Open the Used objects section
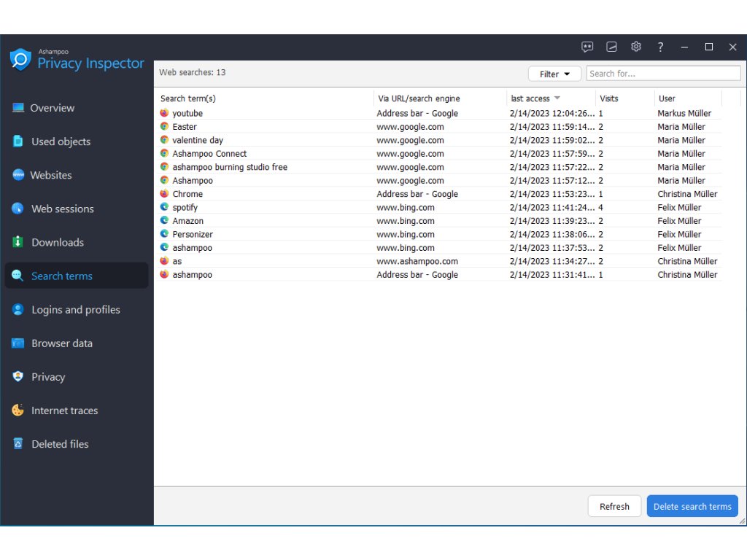Image resolution: width=747 pixels, height=560 pixels. point(61,141)
